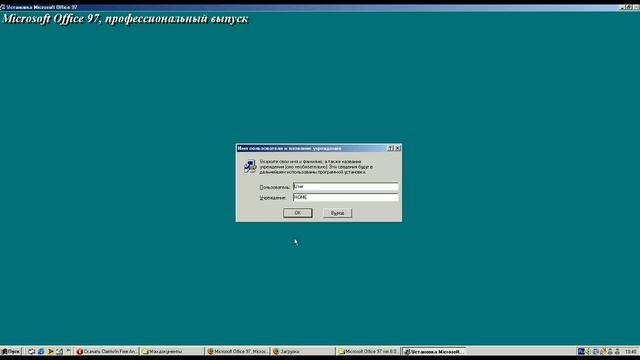Switch to Мои документы taskbar window

(172, 351)
